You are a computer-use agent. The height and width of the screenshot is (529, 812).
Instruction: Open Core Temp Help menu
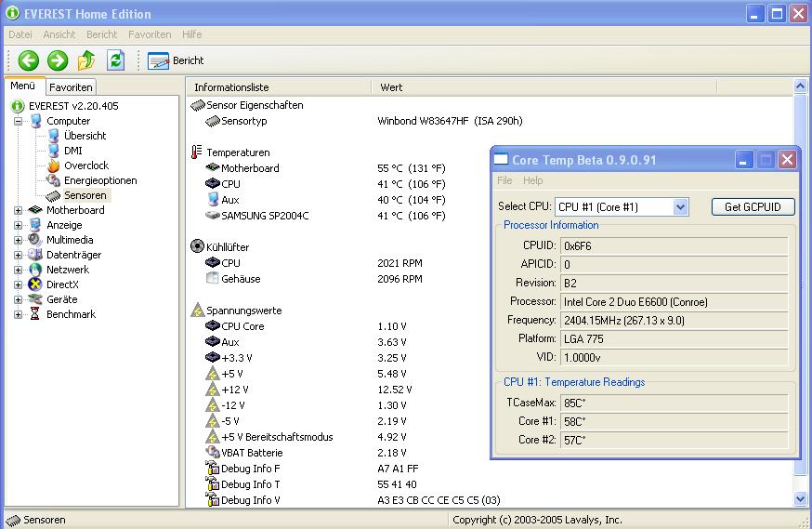click(533, 180)
